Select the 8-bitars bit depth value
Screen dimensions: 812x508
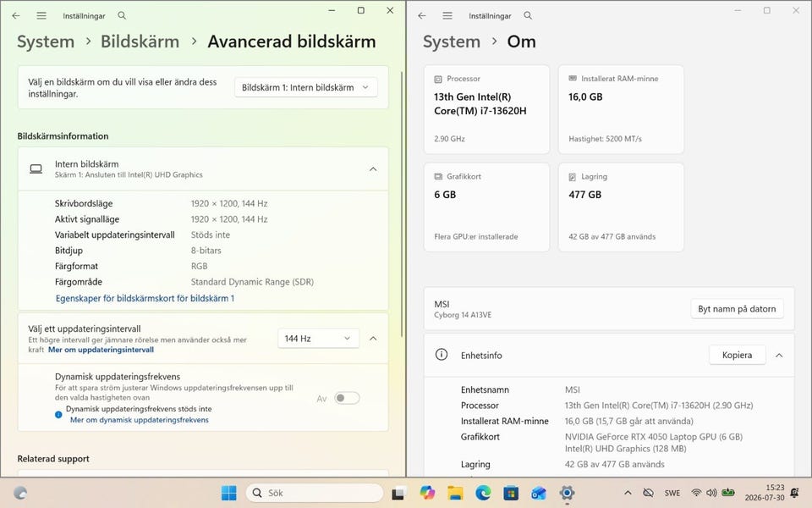click(206, 251)
